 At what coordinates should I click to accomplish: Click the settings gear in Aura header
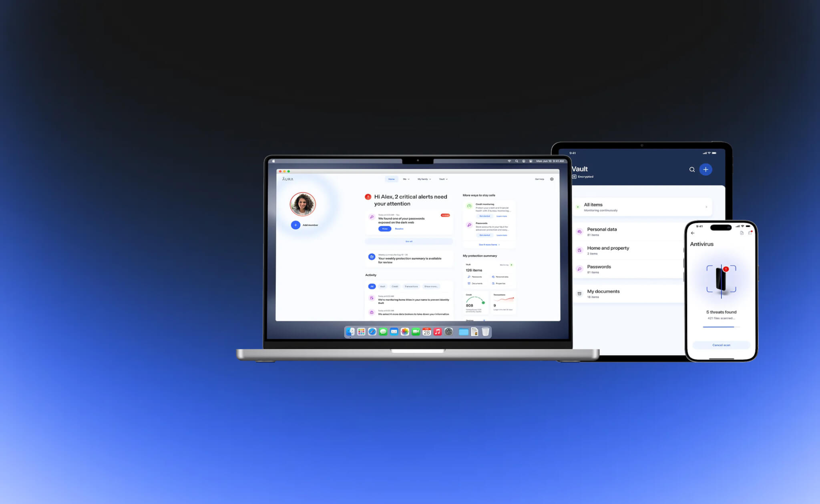coord(552,179)
